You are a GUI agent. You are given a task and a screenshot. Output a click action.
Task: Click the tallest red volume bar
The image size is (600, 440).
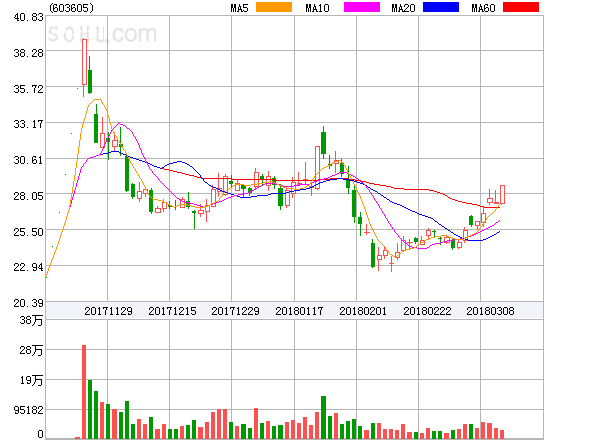(84, 392)
